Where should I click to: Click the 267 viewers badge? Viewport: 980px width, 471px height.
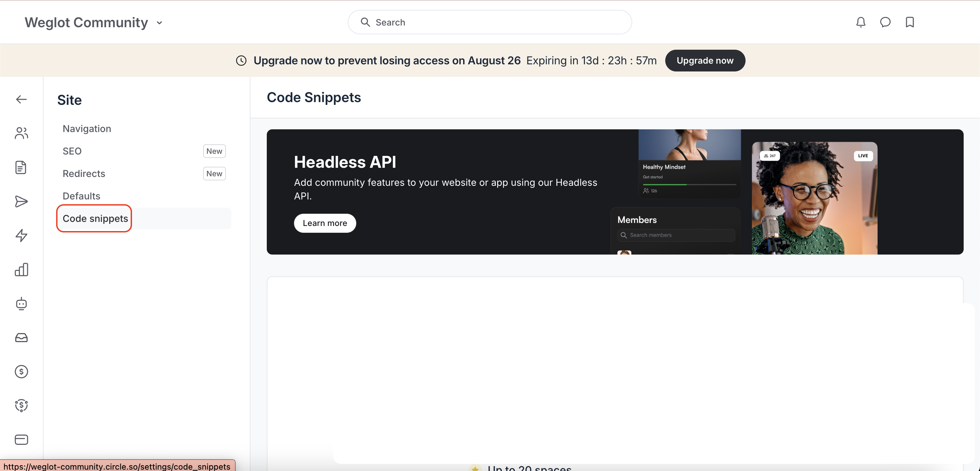[770, 156]
